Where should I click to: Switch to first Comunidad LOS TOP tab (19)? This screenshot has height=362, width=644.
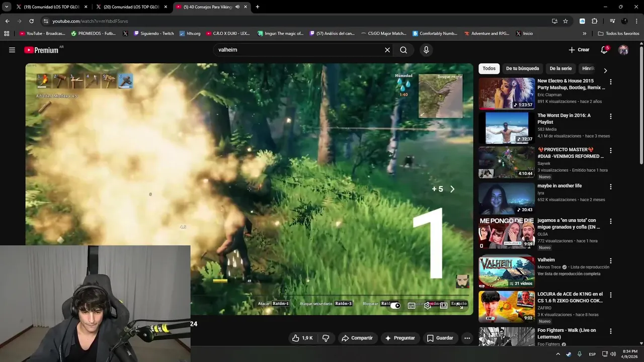coord(52,7)
